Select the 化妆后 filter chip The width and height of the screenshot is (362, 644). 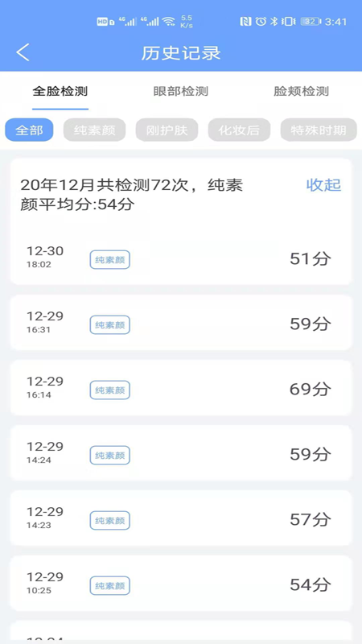pyautogui.click(x=239, y=130)
